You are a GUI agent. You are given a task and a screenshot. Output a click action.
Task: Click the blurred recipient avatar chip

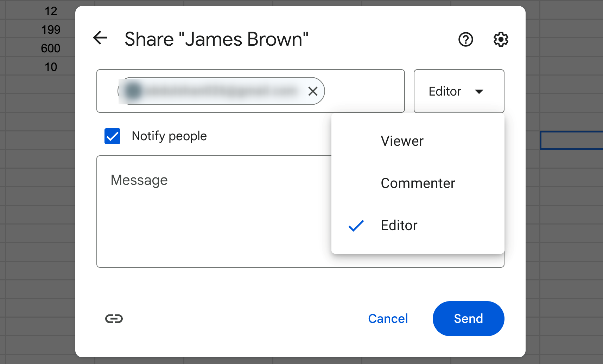[211, 91]
